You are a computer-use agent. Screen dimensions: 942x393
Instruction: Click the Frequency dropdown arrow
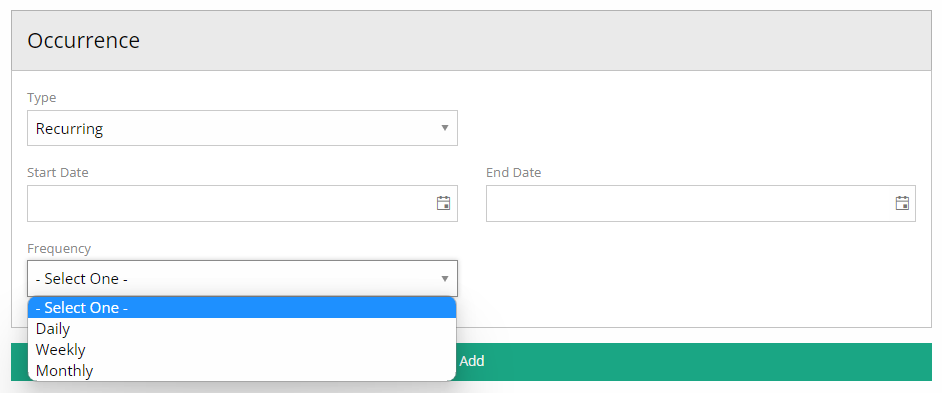[445, 278]
